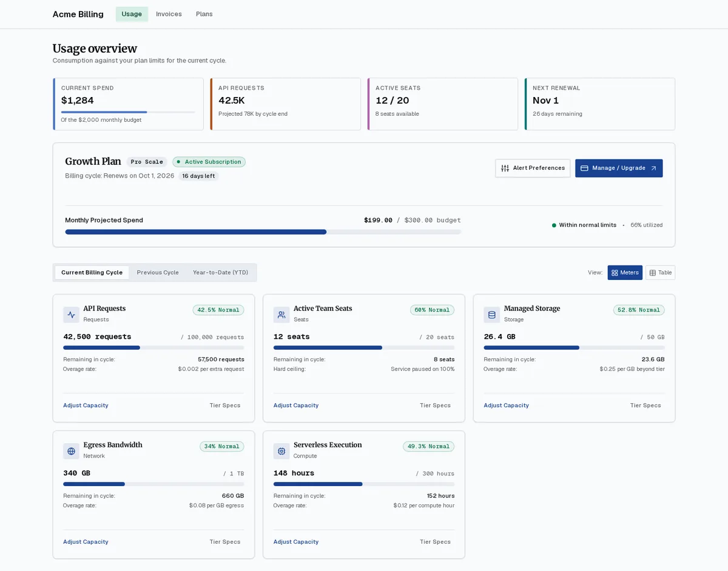The width and height of the screenshot is (728, 571).
Task: Click the Serverless Execution chip icon
Action: pyautogui.click(x=281, y=451)
